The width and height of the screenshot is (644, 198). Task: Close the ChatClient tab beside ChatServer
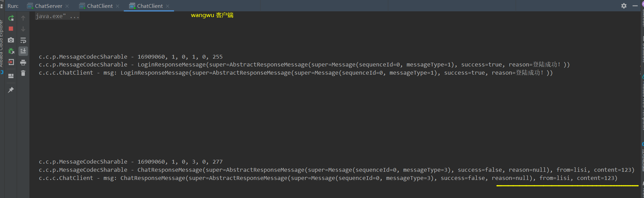(x=117, y=6)
